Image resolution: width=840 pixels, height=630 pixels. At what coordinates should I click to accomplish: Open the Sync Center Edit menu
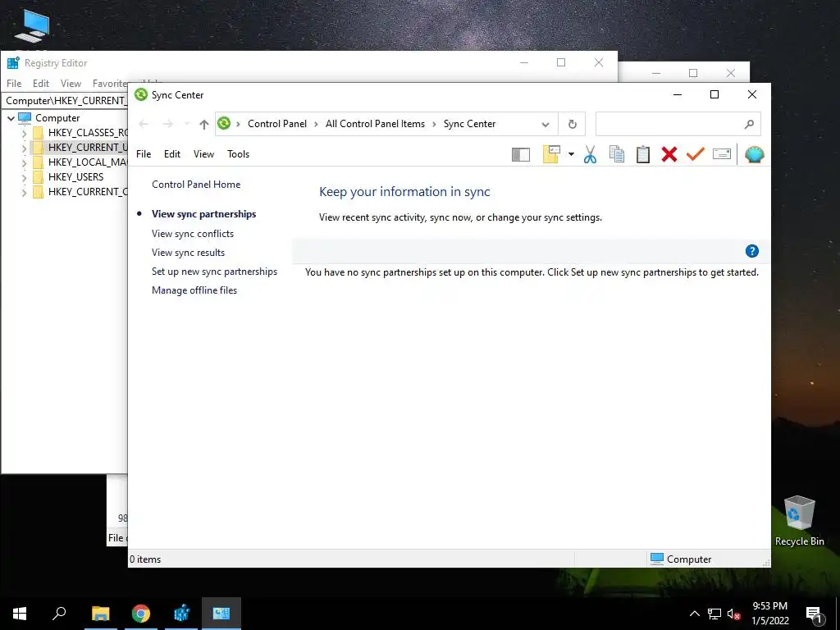click(x=172, y=154)
